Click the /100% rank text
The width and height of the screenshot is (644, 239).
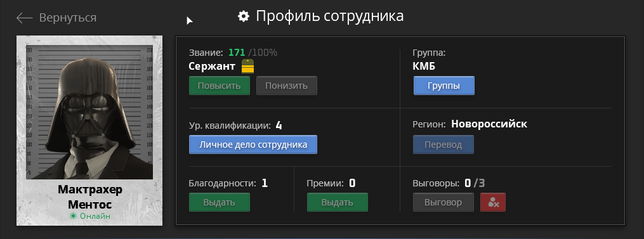[x=263, y=53]
